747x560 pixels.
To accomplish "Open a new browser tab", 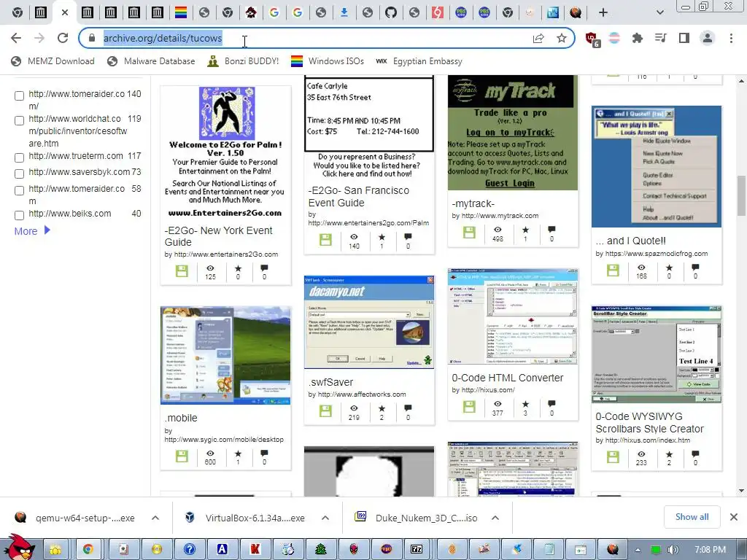I will (603, 13).
